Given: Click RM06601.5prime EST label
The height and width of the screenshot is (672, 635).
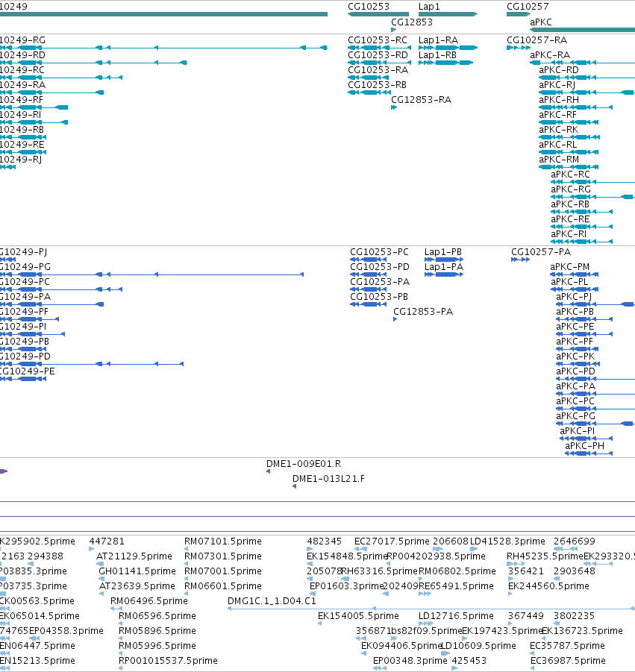Looking at the screenshot, I should click(223, 586).
